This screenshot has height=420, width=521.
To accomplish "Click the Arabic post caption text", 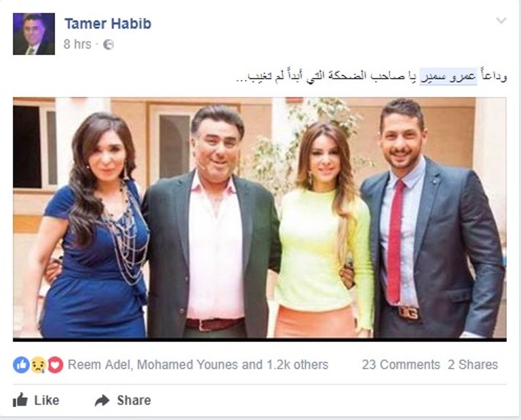I will 371,77.
